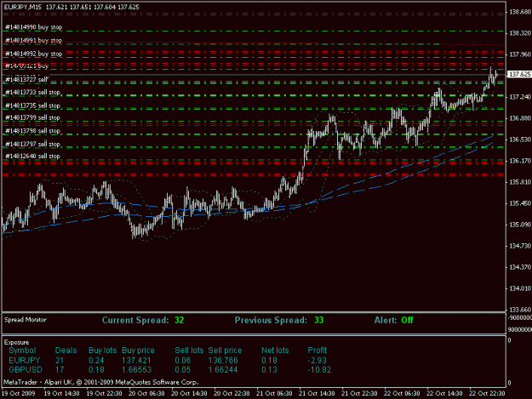The height and width of the screenshot is (399, 532).
Task: Click the 21 Oct 06:30 time axis label
Action: click(x=274, y=394)
